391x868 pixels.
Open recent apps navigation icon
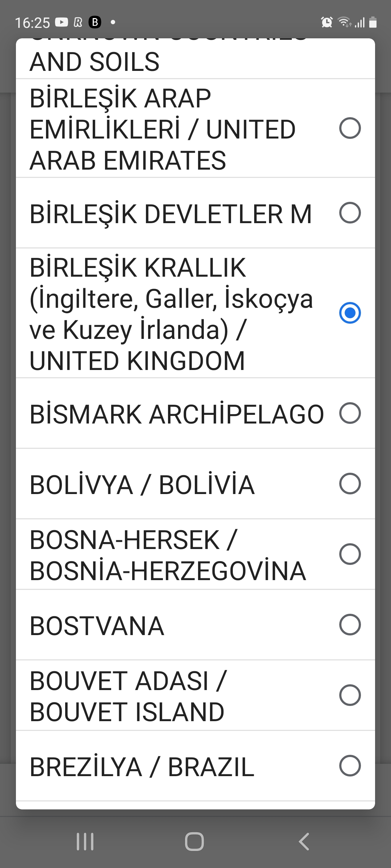tap(85, 842)
